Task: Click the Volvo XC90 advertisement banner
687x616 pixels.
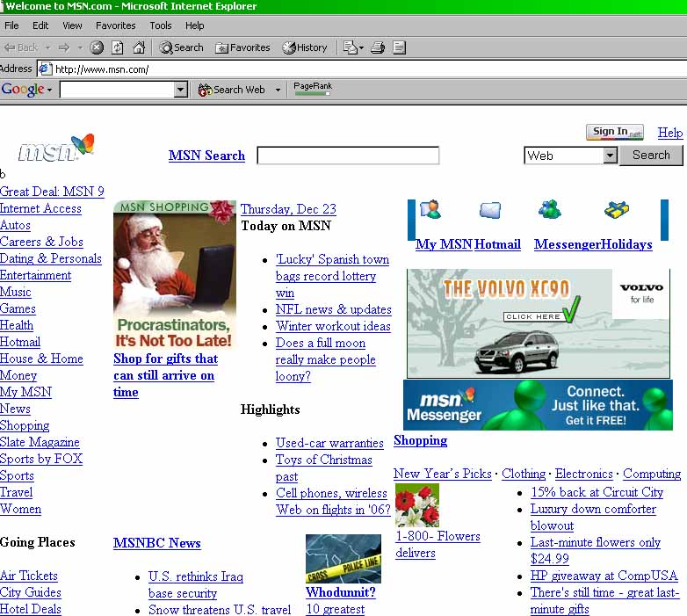Action: pyautogui.click(x=538, y=323)
